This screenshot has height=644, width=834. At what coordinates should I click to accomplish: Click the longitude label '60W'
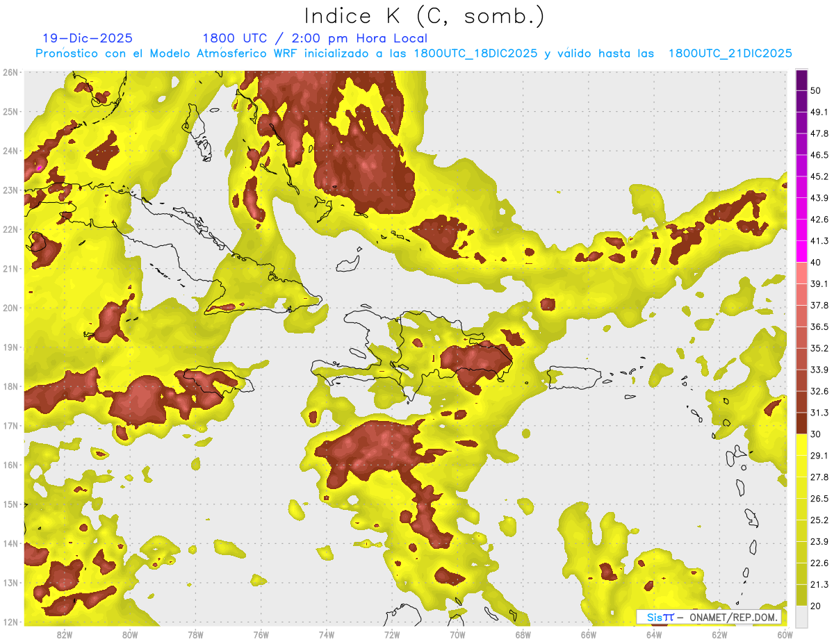pyautogui.click(x=785, y=635)
